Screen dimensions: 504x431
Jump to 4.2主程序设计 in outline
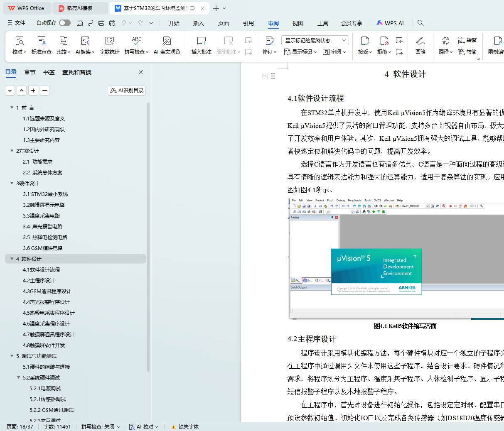[x=39, y=280]
